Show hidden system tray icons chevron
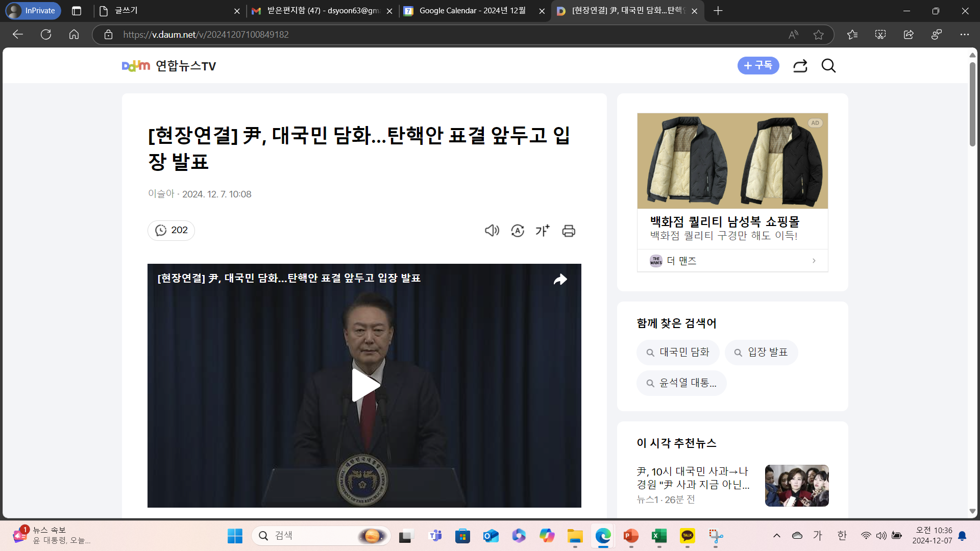Image resolution: width=980 pixels, height=551 pixels. tap(777, 535)
